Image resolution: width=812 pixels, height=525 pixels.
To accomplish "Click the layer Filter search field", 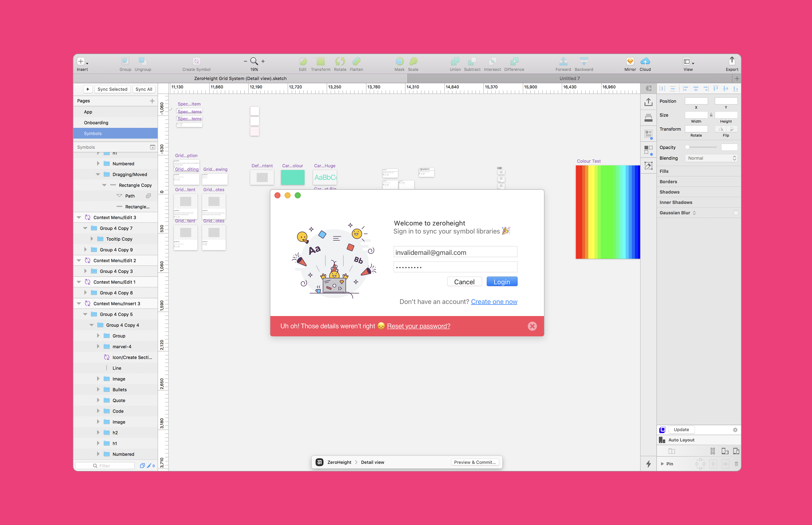I will [x=105, y=466].
